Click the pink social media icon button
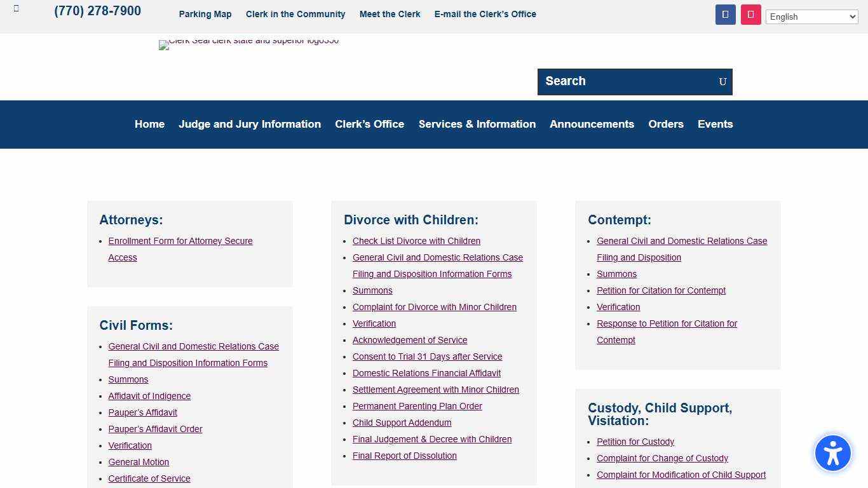Screen dimensions: 868x488 pyautogui.click(x=750, y=15)
